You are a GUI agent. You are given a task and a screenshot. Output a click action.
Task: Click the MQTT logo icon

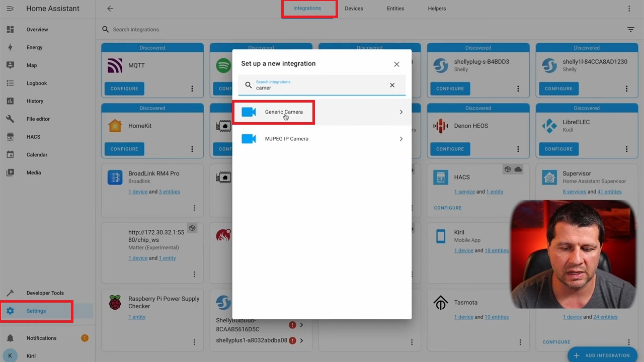pos(115,65)
